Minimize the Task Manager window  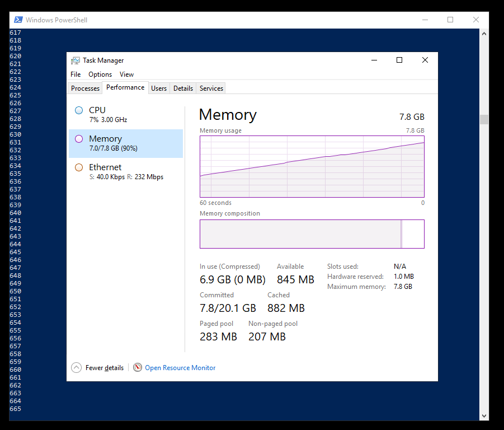pyautogui.click(x=374, y=60)
